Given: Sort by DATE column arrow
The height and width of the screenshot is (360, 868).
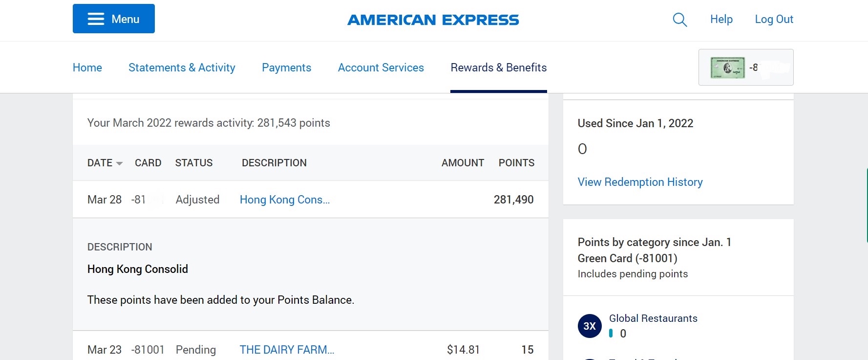Looking at the screenshot, I should coord(119,163).
